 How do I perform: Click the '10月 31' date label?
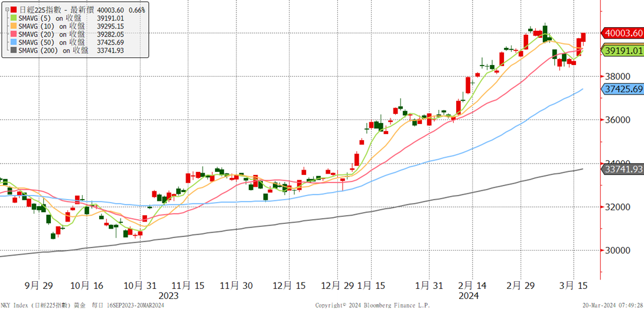pyautogui.click(x=141, y=285)
